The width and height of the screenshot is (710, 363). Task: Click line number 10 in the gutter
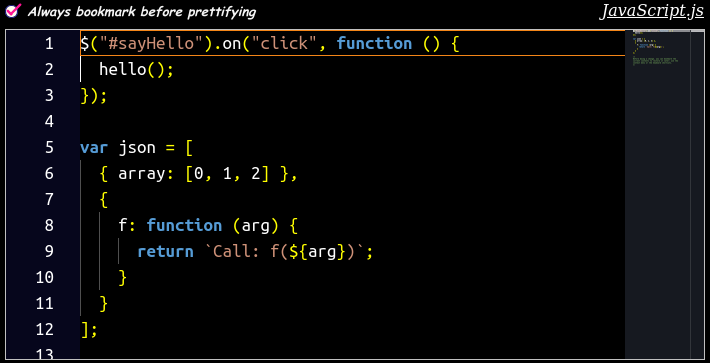pyautogui.click(x=44, y=277)
